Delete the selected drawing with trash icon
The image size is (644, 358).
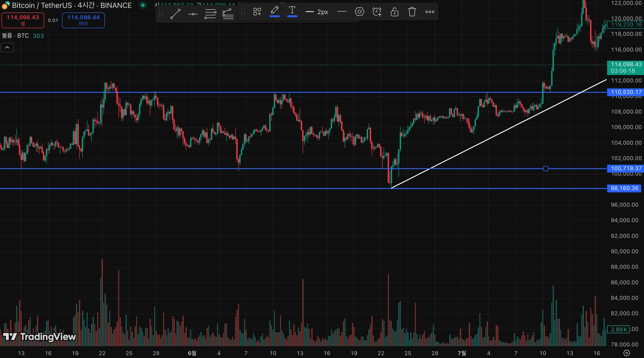[412, 12]
